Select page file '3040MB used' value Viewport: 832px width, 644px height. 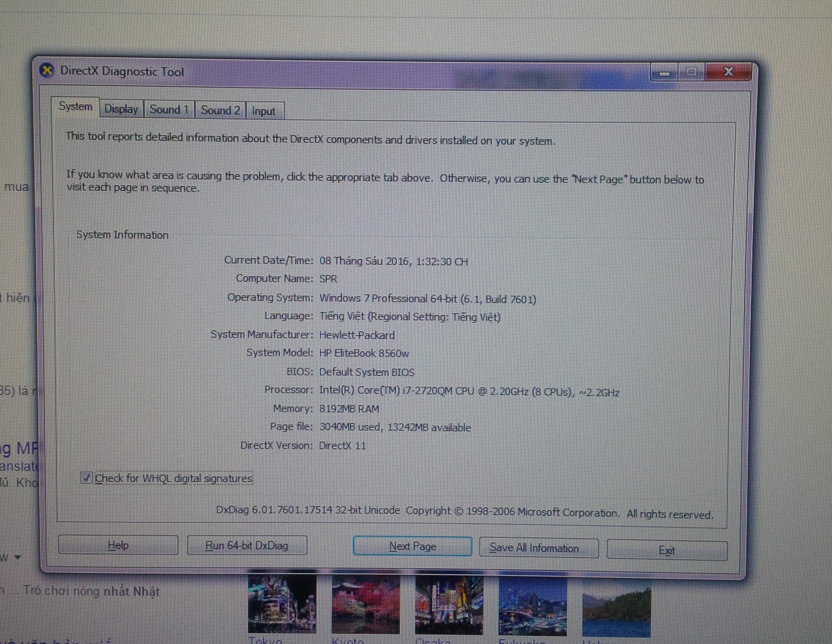pyautogui.click(x=350, y=427)
